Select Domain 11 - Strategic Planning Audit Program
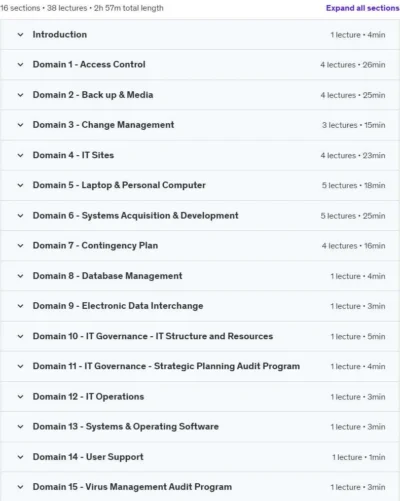The image size is (400, 501). click(x=166, y=366)
